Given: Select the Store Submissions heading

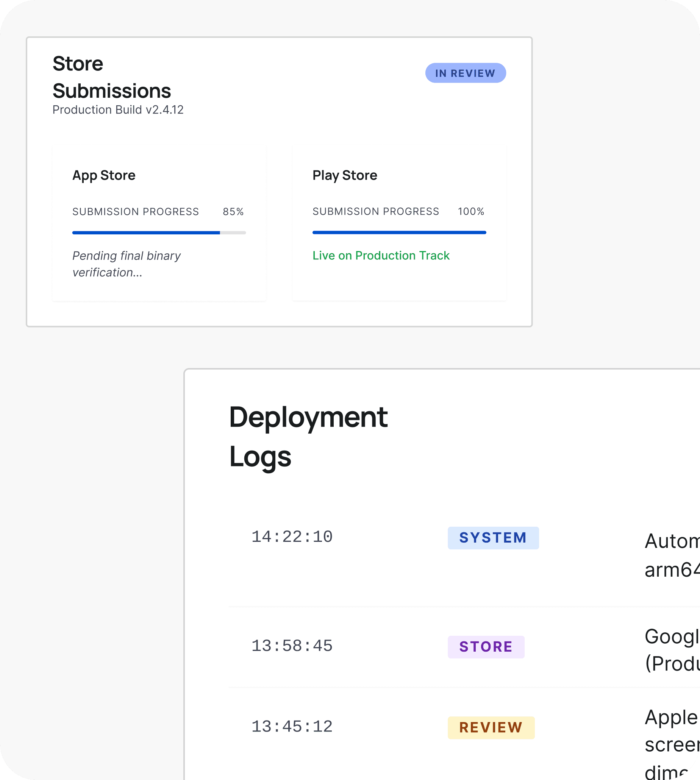Looking at the screenshot, I should click(112, 77).
